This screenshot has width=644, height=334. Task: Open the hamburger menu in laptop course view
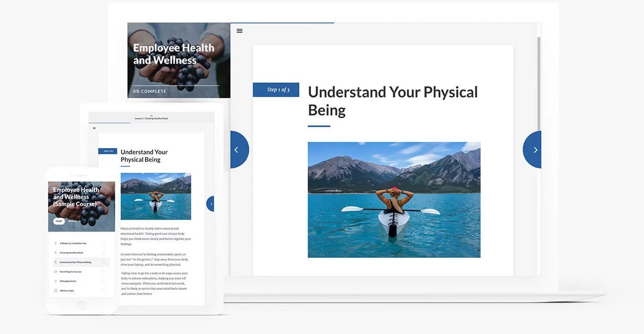[240, 31]
